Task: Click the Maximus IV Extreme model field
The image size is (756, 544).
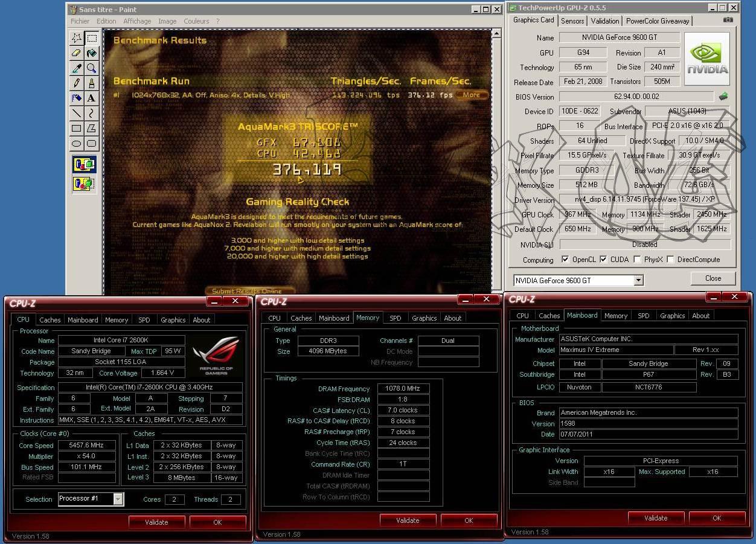Action: tap(617, 350)
